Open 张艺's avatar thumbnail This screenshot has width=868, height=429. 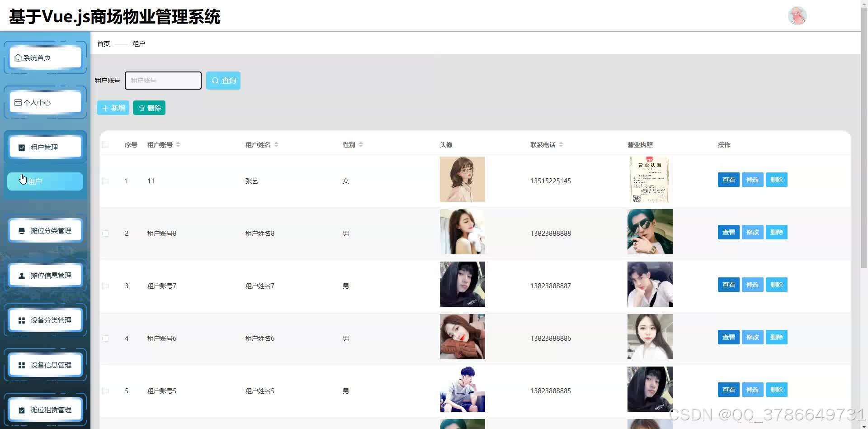pyautogui.click(x=462, y=179)
